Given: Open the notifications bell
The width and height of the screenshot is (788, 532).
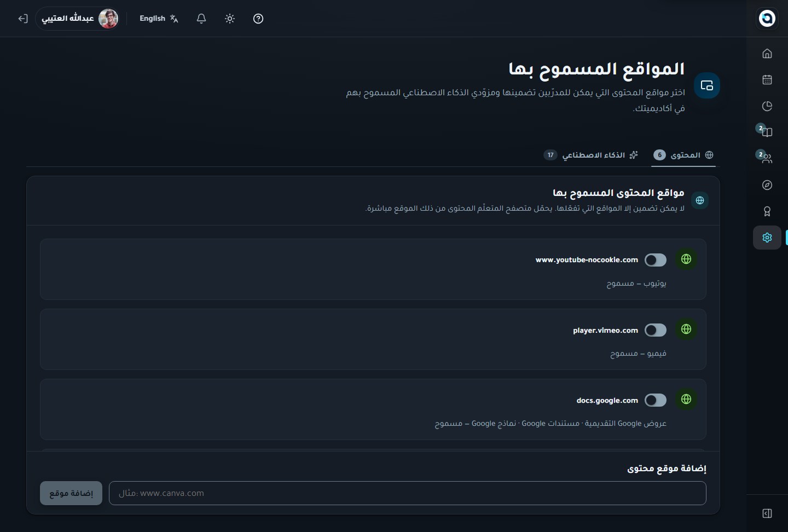Looking at the screenshot, I should (x=201, y=19).
